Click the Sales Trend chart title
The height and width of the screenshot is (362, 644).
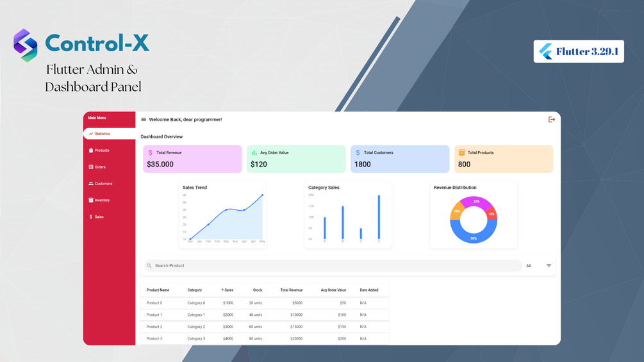point(195,188)
